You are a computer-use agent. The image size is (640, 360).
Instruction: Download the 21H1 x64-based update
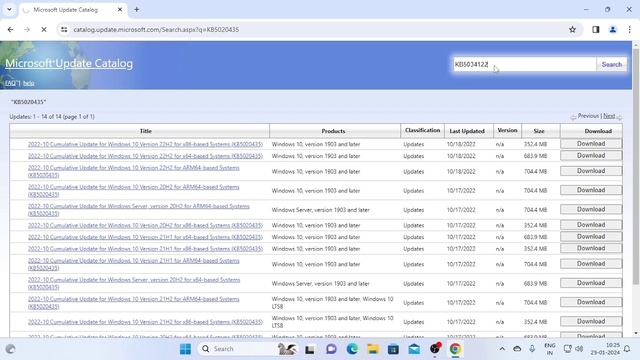[591, 237]
